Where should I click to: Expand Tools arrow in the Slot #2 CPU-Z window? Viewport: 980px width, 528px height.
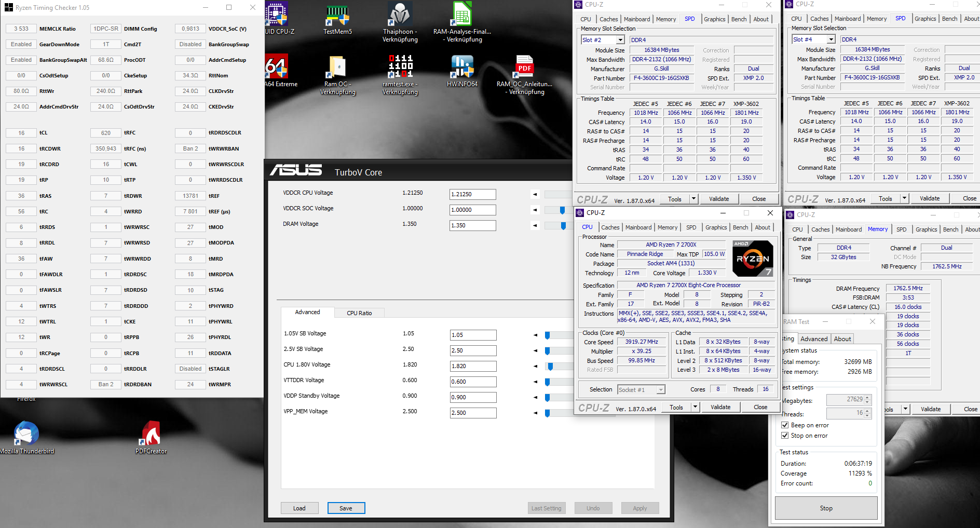tap(693, 199)
